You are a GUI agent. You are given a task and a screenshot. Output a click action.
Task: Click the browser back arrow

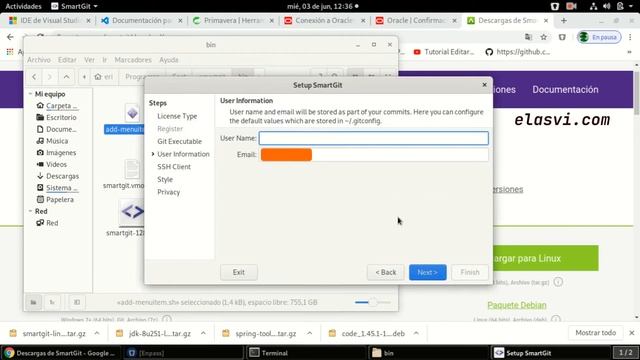coord(10,37)
